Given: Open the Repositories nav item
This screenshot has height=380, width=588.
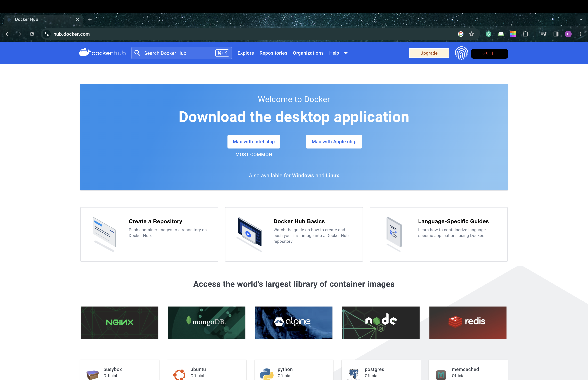Looking at the screenshot, I should tap(273, 53).
